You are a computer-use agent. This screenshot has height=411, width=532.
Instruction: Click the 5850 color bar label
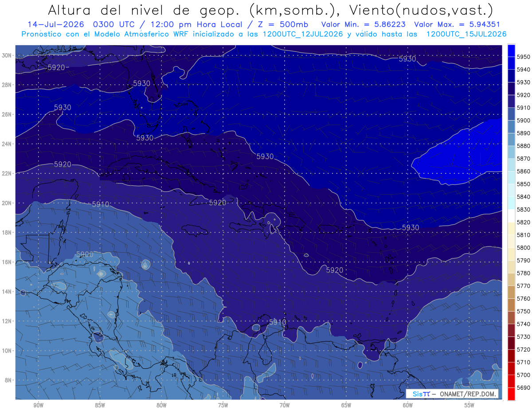tap(524, 184)
